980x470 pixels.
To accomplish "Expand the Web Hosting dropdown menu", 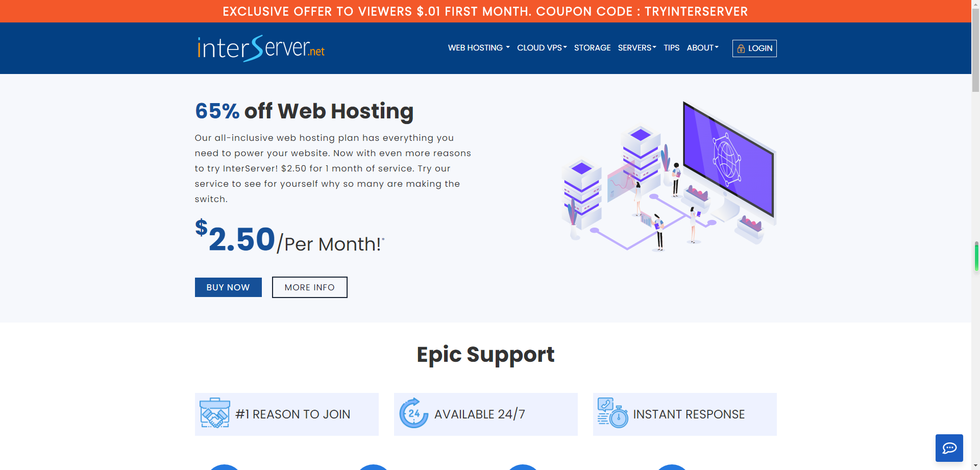I will coord(479,47).
